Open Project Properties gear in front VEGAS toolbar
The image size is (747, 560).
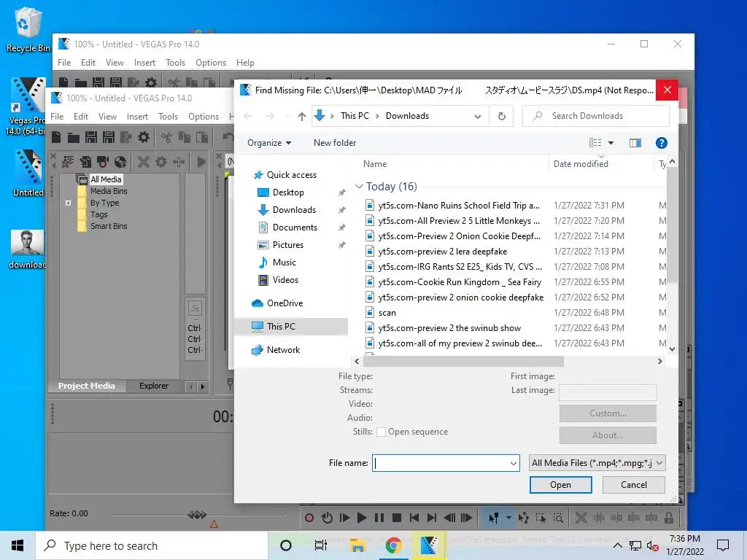coord(144,138)
